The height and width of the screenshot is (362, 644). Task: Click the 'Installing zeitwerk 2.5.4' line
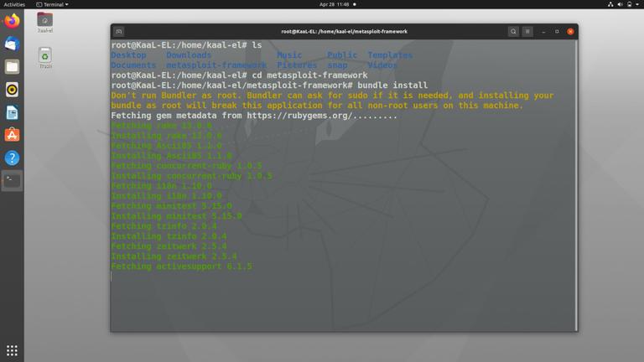pos(174,256)
